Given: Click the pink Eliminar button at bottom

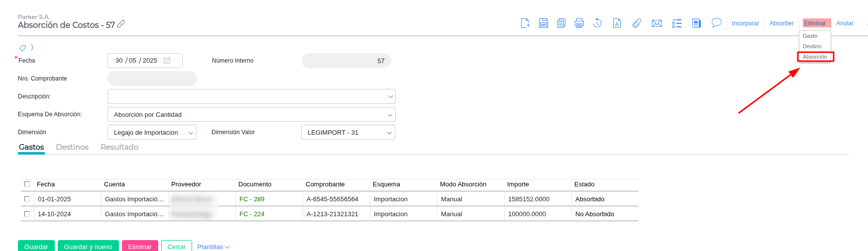Looking at the screenshot, I should point(140,246).
